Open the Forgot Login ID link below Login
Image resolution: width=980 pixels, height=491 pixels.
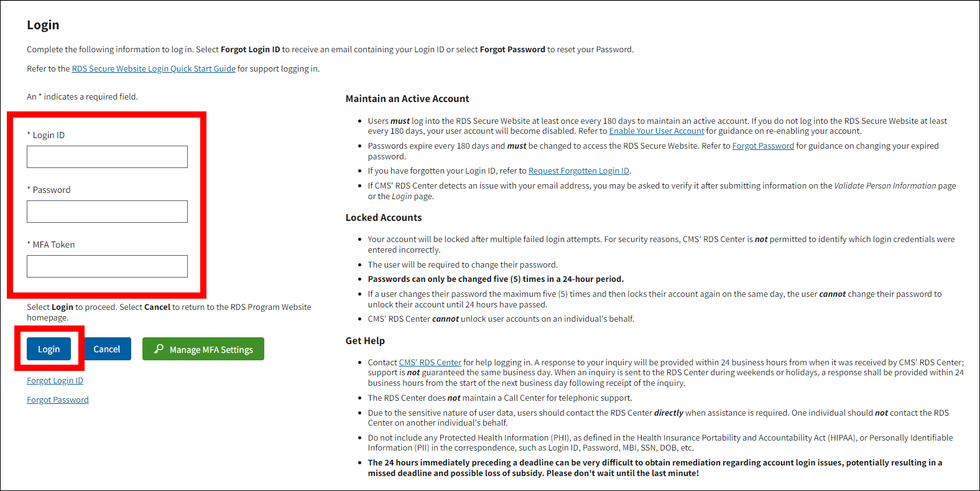pos(55,381)
